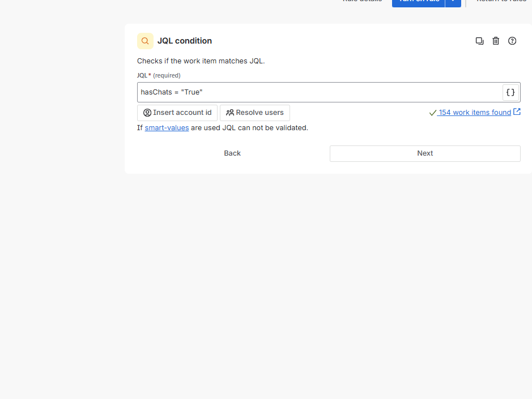The height and width of the screenshot is (399, 532).
Task: Open help for the JQL condition
Action: tap(512, 41)
